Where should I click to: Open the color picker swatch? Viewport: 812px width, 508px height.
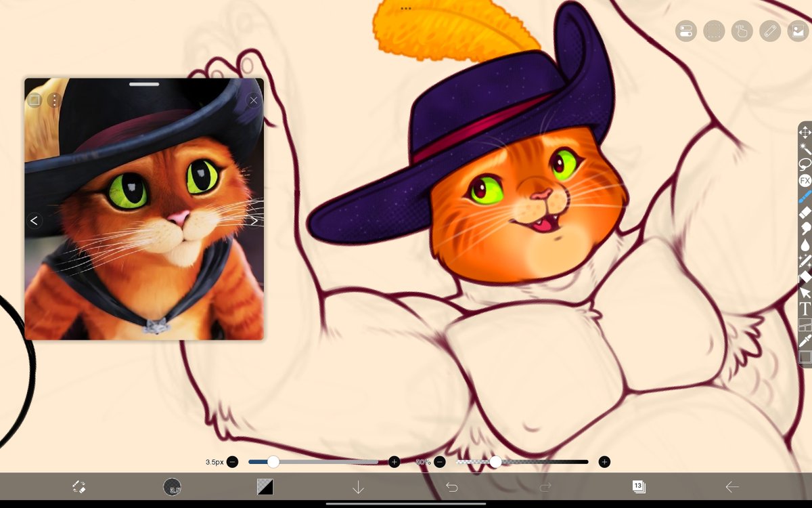coord(265,486)
